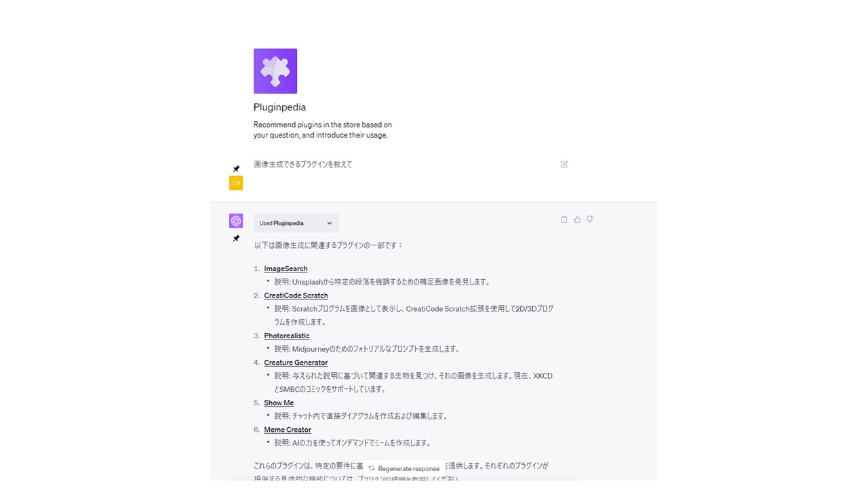868x488 pixels.
Task: Click the chevron in Used Pluginpedia box
Action: pyautogui.click(x=330, y=223)
